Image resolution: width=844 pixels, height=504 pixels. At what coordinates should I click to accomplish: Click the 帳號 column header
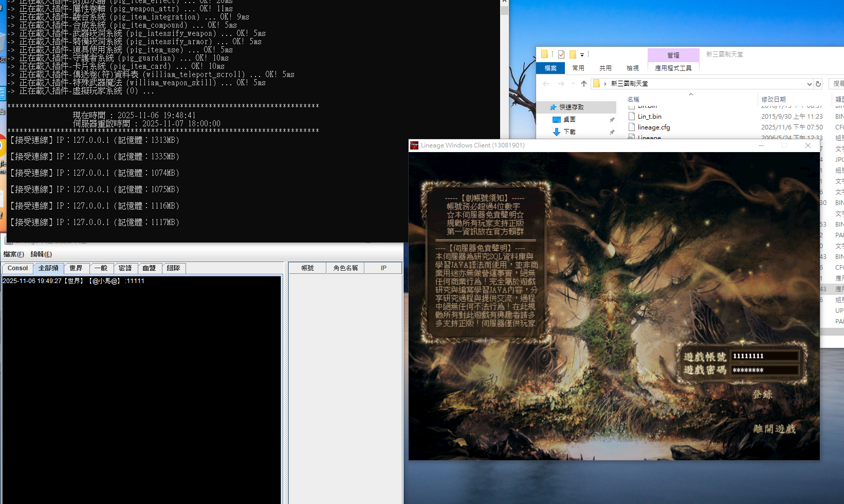pos(307,268)
